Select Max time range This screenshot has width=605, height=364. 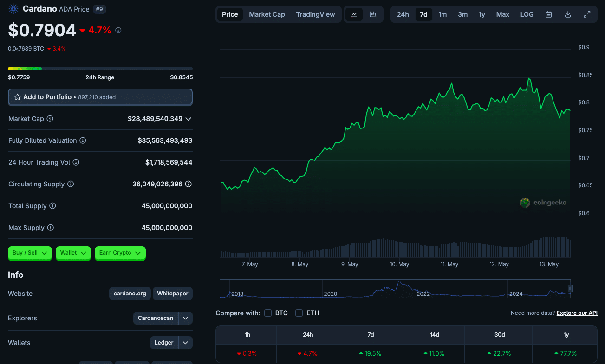pos(503,14)
